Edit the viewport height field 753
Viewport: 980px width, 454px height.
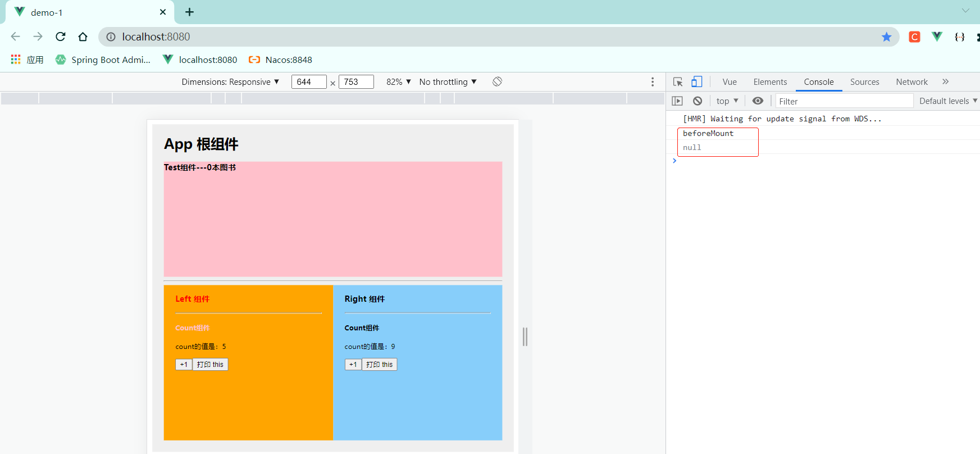pos(356,82)
